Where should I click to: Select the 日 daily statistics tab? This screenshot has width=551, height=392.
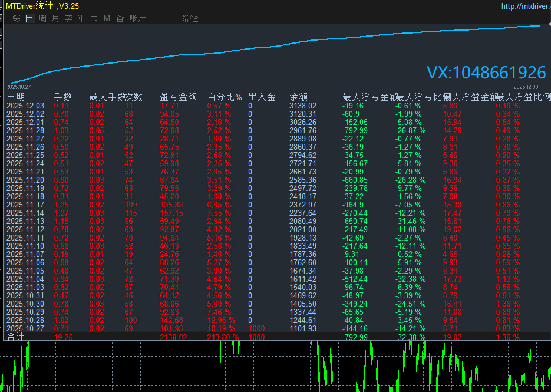click(29, 18)
